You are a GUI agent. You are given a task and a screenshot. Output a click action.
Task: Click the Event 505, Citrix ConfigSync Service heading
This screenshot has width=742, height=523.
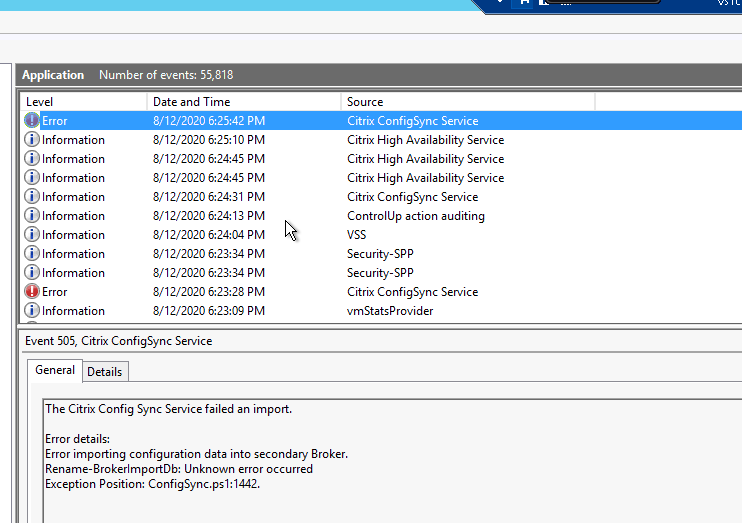[x=119, y=341]
